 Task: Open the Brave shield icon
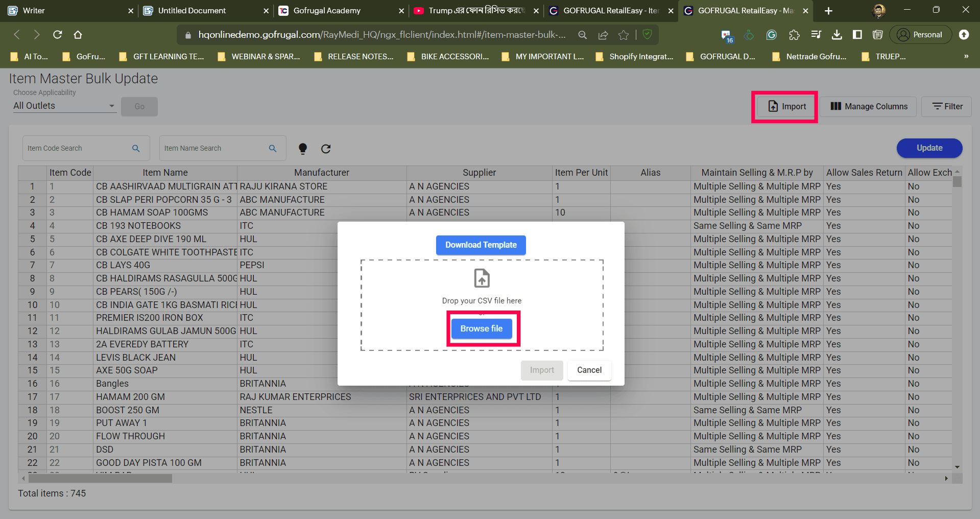[x=648, y=34]
